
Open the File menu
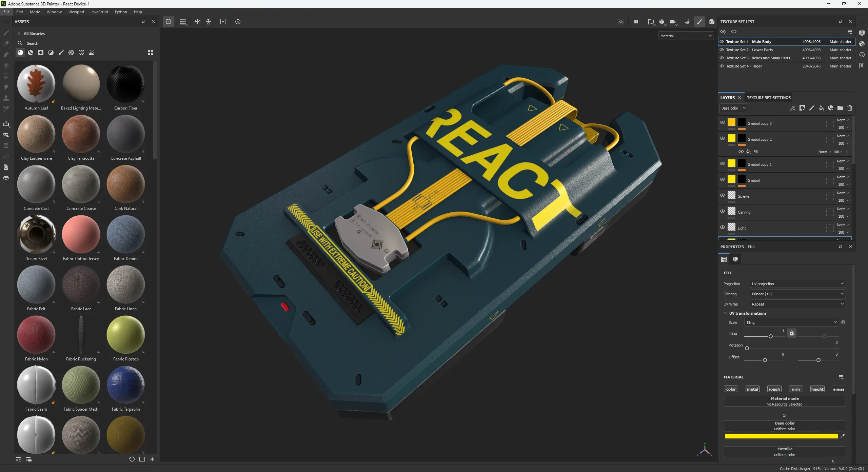click(x=6, y=12)
